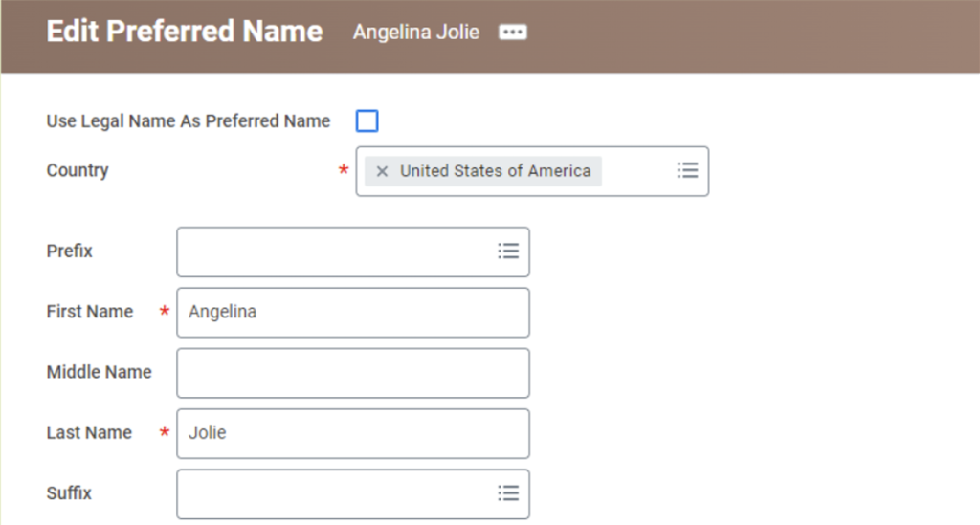Screen dimensions: 980x525
Task: Open the Suffix prompt list icon
Action: [x=508, y=493]
